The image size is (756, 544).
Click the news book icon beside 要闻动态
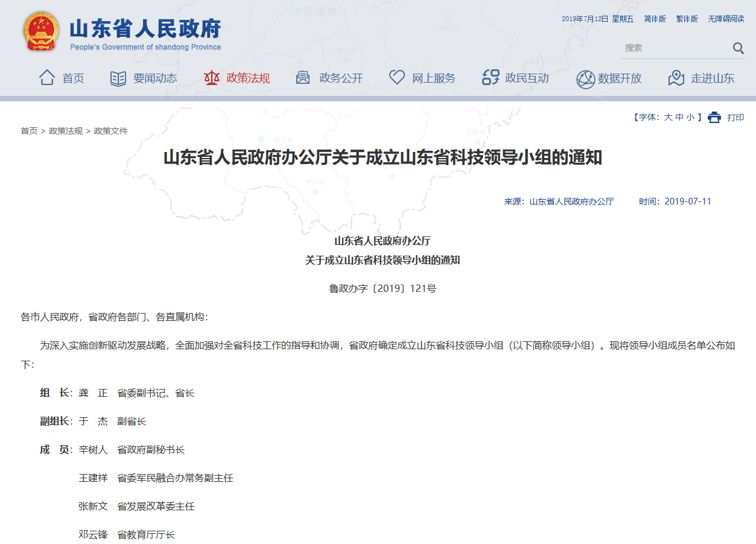(118, 78)
